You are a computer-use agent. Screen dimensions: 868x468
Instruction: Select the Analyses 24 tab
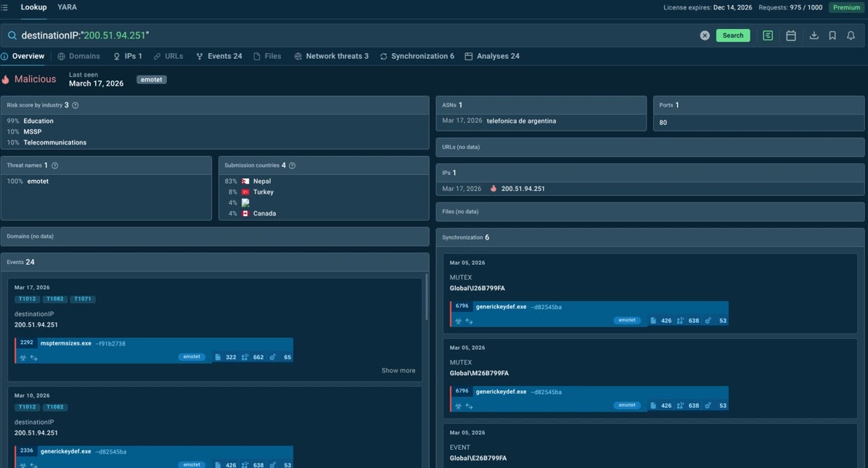coord(492,56)
